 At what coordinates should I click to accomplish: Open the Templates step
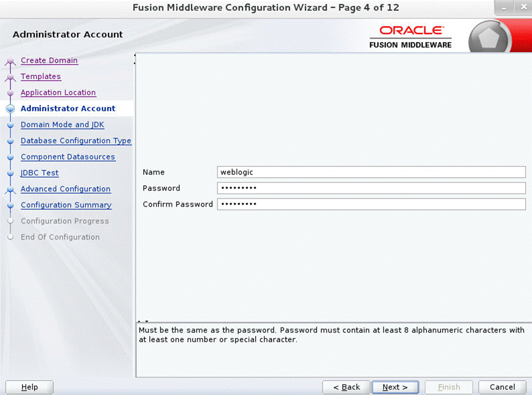(41, 76)
